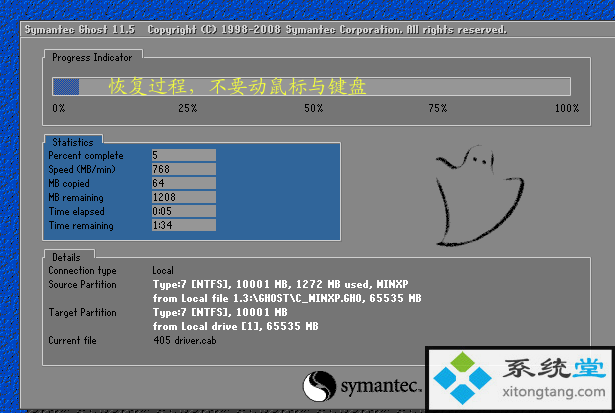Click the 50% progress scale mark
Screen dimensions: 615x413
314,108
